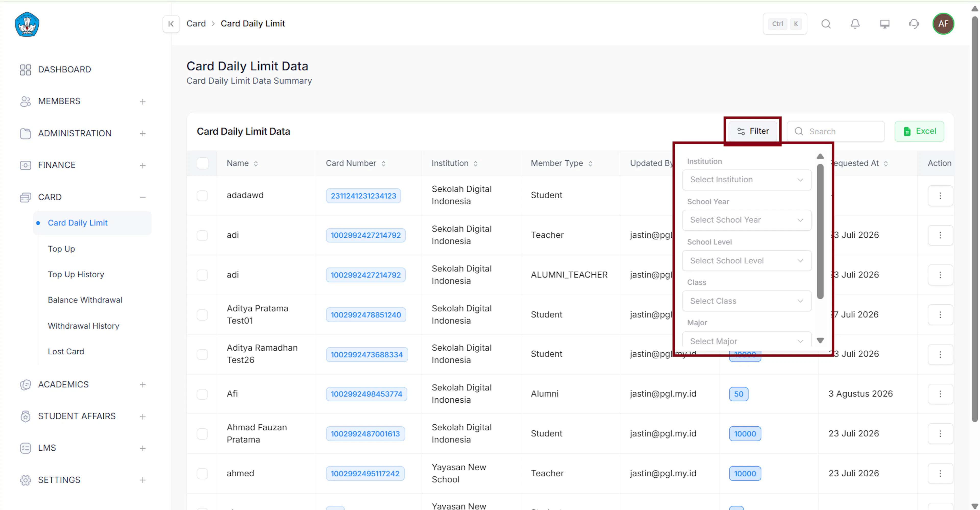Go to Top Up page

(61, 249)
